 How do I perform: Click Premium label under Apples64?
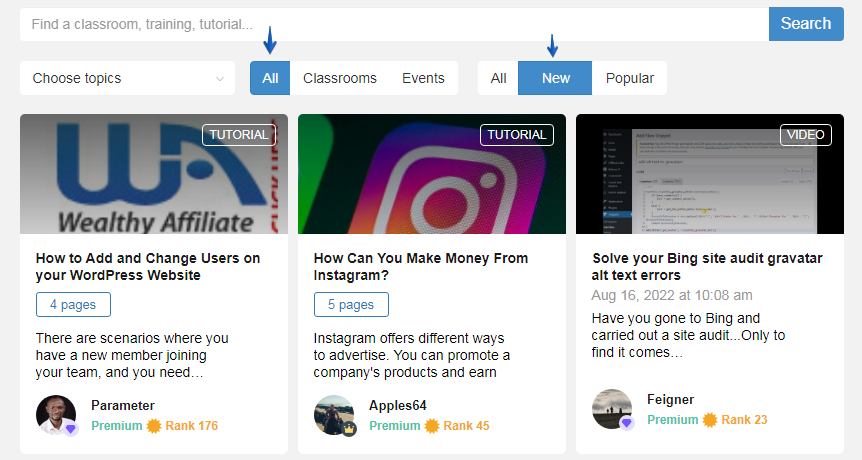click(x=395, y=426)
